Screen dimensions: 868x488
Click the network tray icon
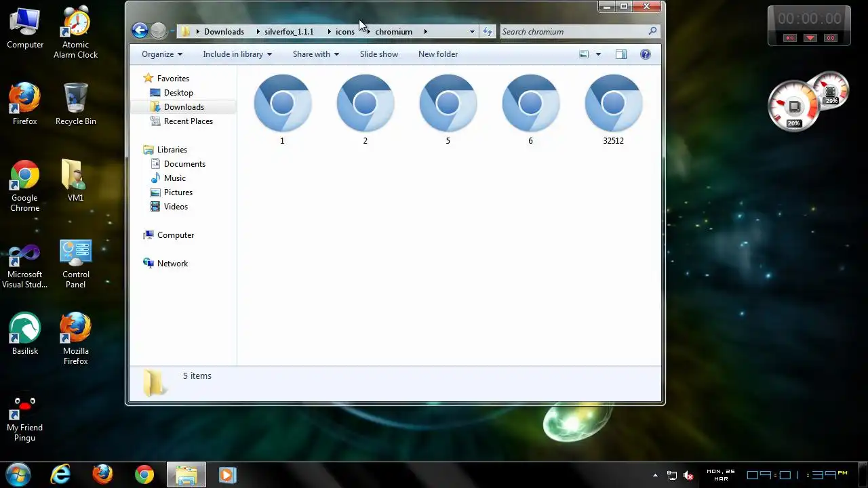(x=672, y=476)
